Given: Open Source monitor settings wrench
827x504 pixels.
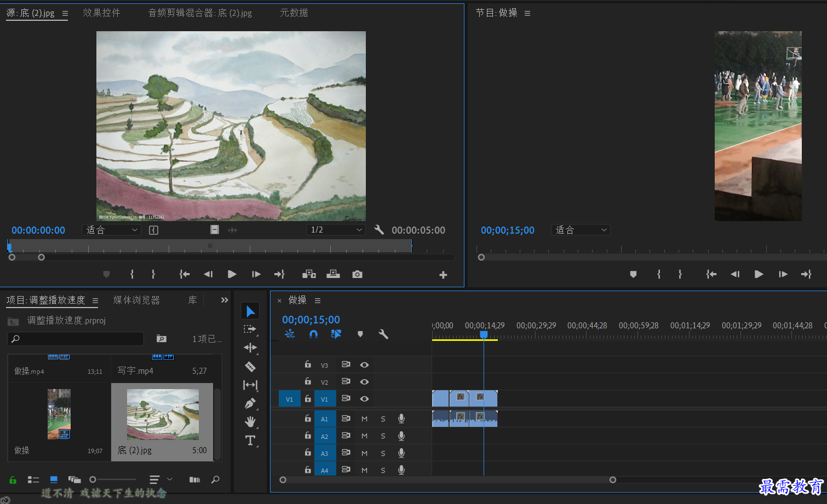Looking at the screenshot, I should pyautogui.click(x=379, y=230).
